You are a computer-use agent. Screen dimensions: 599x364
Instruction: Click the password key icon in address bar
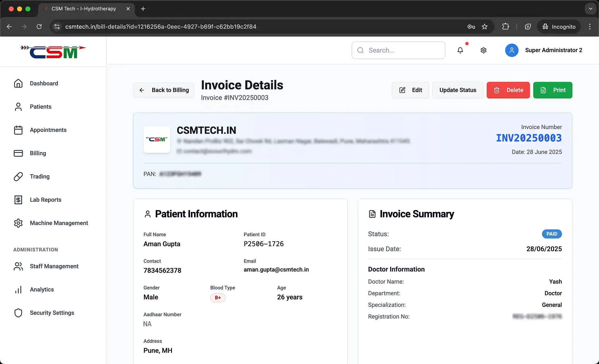click(471, 26)
